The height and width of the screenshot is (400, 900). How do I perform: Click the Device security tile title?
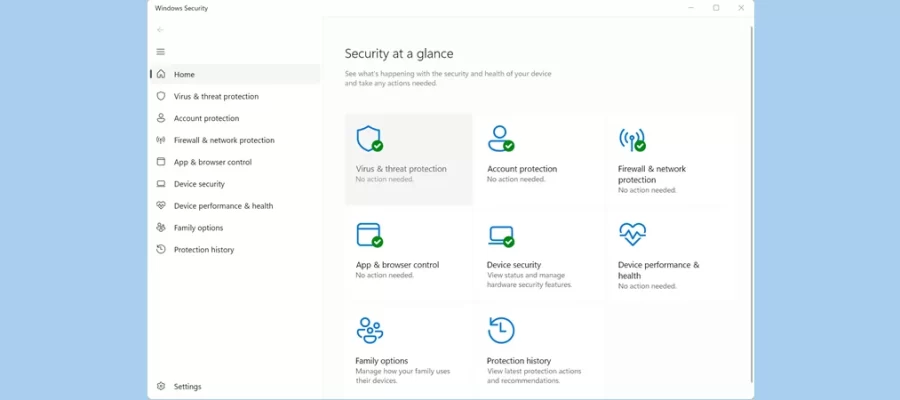514,265
